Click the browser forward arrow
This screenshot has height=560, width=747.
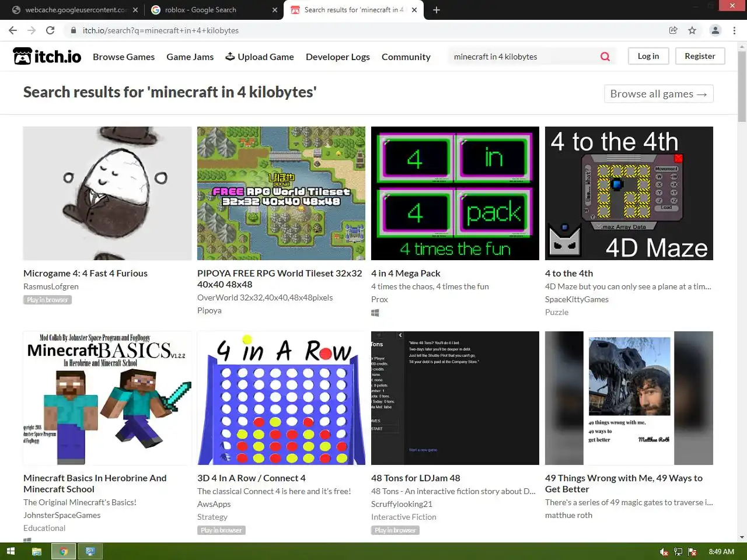point(32,30)
